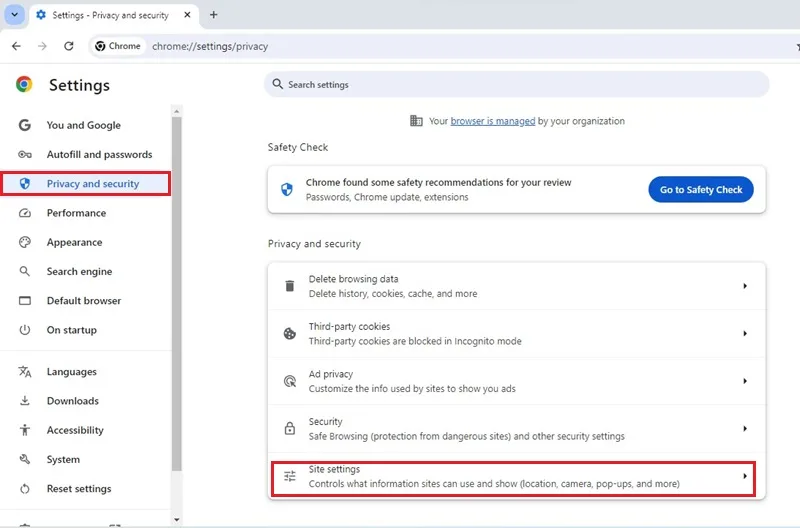The width and height of the screenshot is (800, 528).
Task: Click the Ad privacy icon
Action: (289, 381)
